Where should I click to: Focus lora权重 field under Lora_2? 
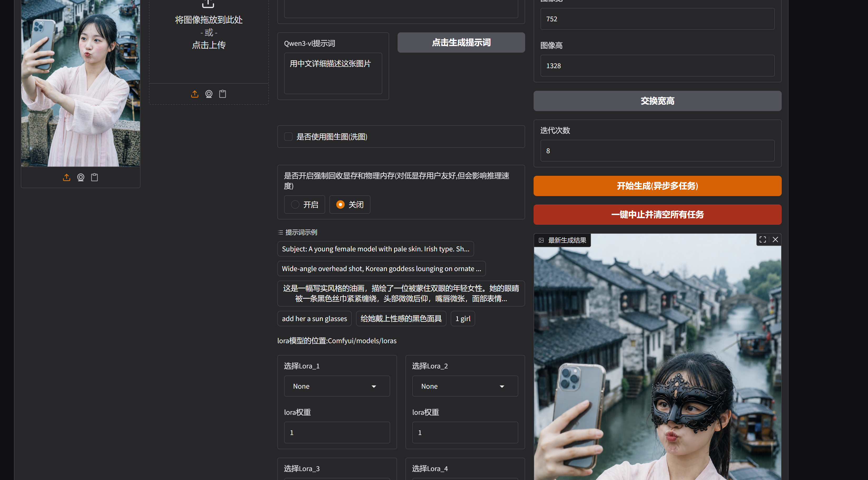(465, 432)
